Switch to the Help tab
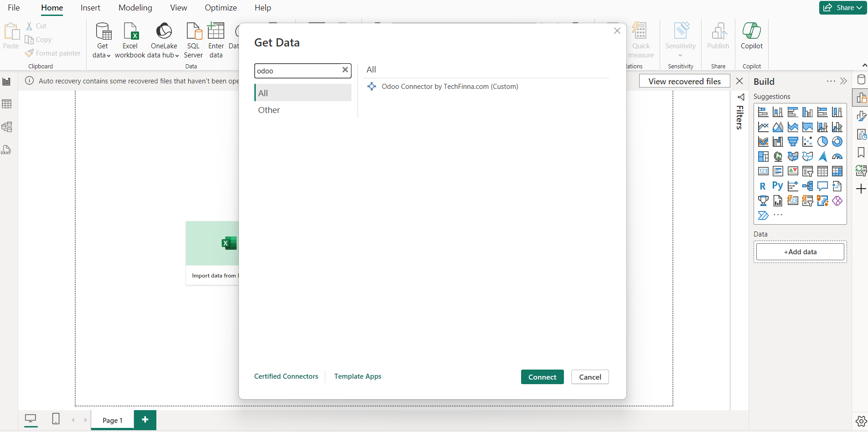 [x=263, y=8]
